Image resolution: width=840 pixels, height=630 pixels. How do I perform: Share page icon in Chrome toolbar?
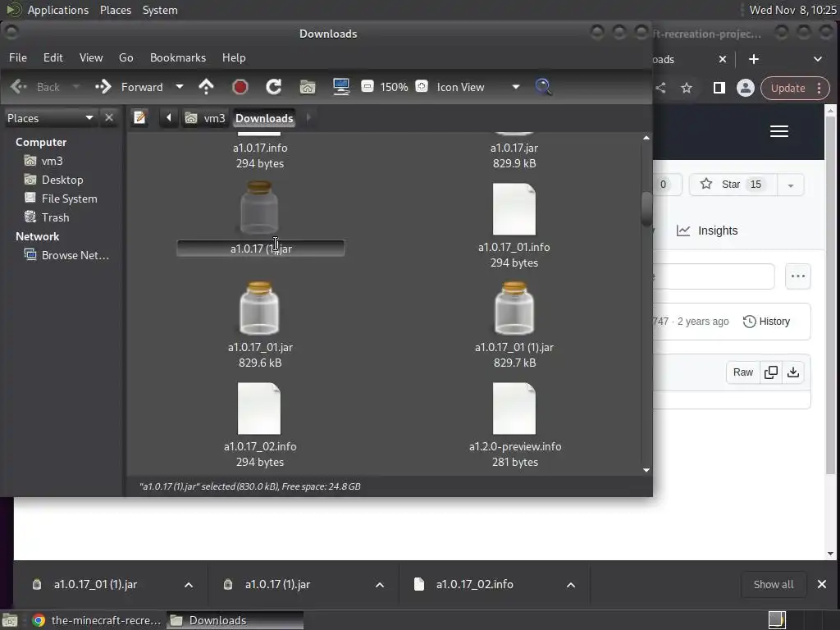[x=660, y=88]
